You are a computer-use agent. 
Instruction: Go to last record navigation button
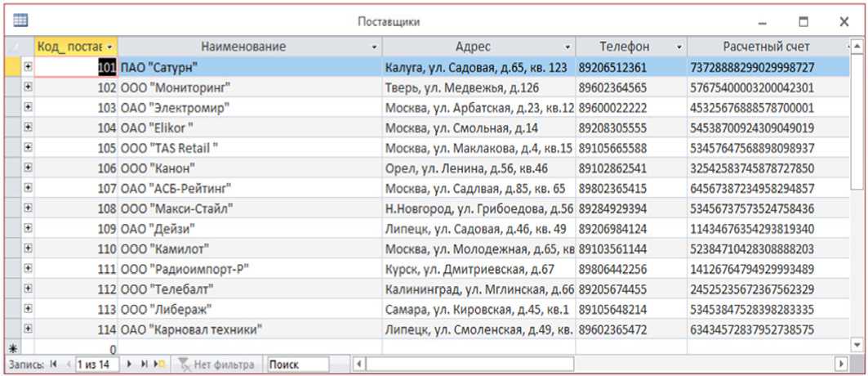pos(144,364)
